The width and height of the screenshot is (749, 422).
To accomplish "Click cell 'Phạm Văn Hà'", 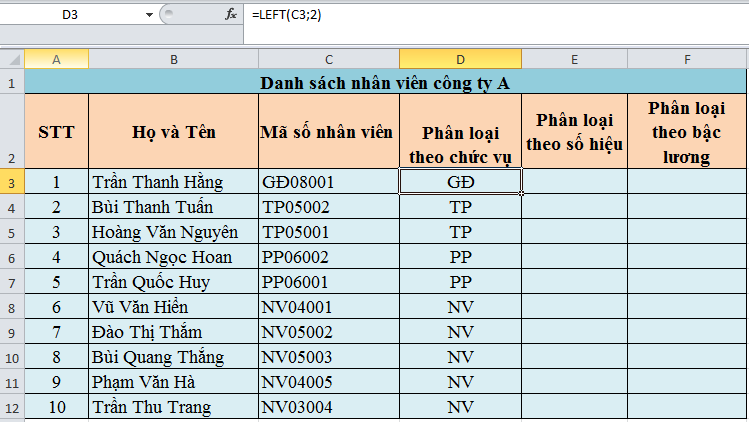I will coord(173,382).
